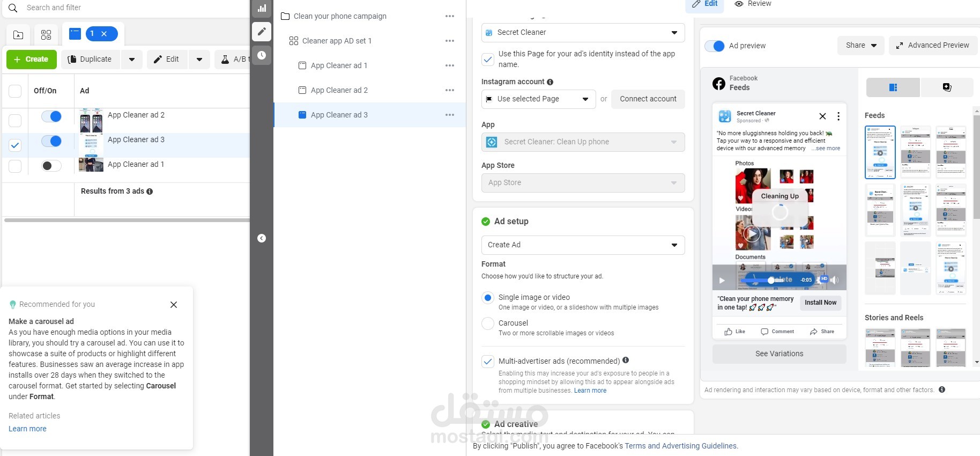This screenshot has height=456, width=980.
Task: Expand the Edit dropdown arrow
Action: 199,59
